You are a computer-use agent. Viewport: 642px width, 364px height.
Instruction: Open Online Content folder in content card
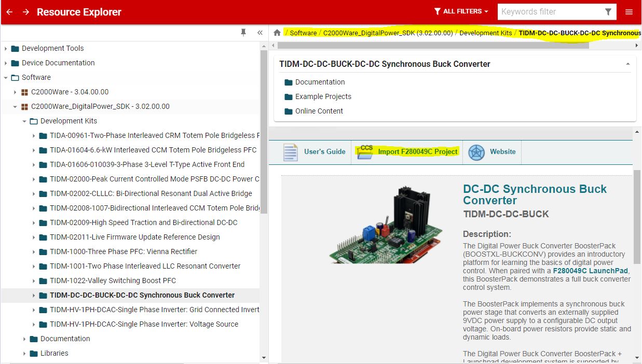(319, 111)
